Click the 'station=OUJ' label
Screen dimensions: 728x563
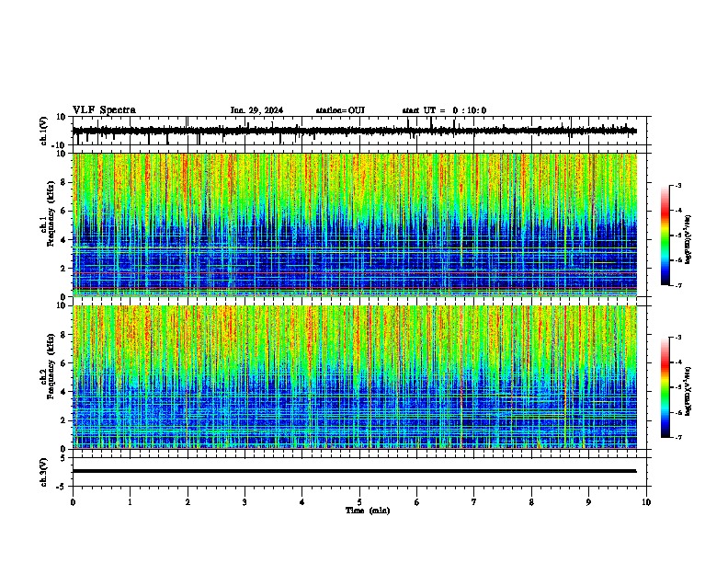pos(340,110)
